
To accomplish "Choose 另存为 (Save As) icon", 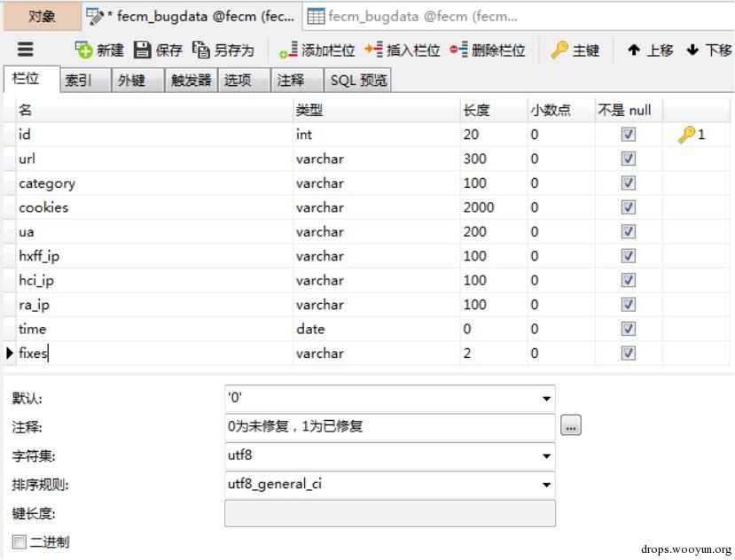I will click(200, 50).
